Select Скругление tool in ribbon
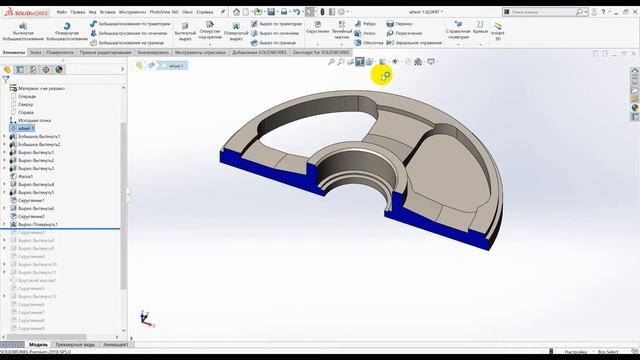Screen dimensions: 640x360 point(318,27)
